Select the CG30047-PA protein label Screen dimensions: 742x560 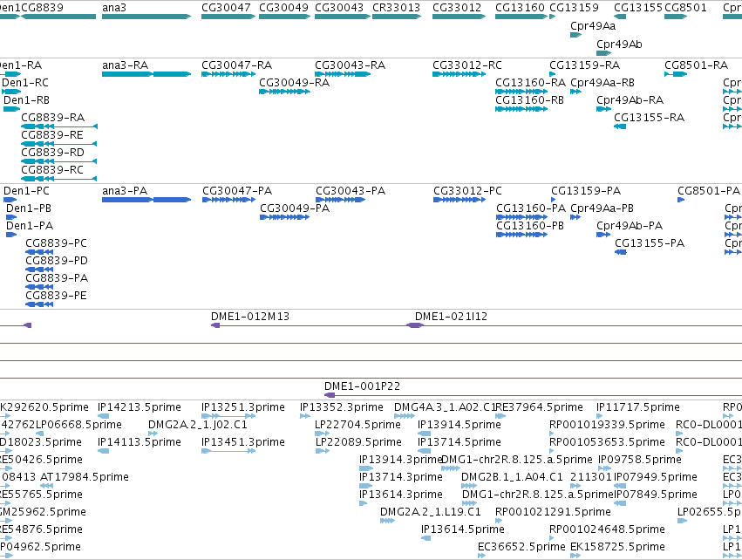coord(237,191)
